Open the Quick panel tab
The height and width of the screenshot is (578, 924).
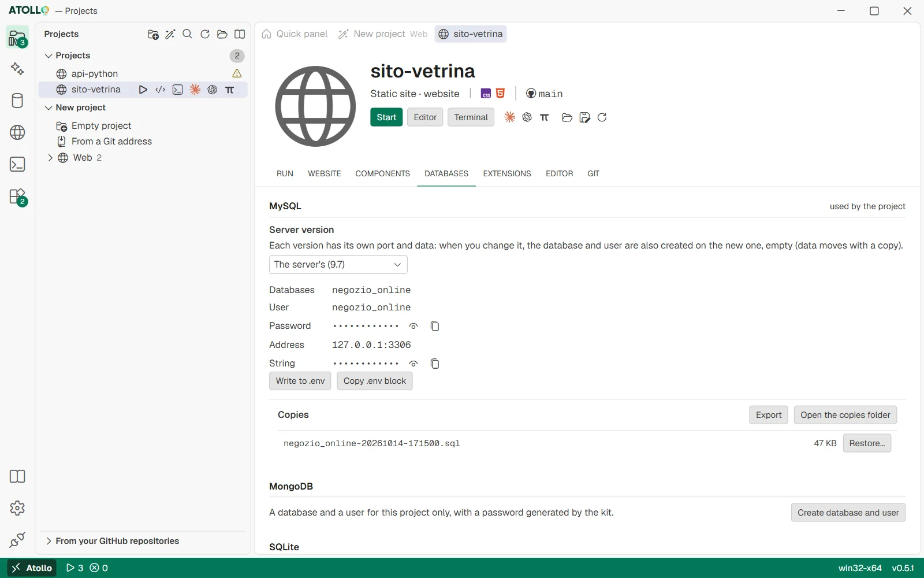[295, 34]
